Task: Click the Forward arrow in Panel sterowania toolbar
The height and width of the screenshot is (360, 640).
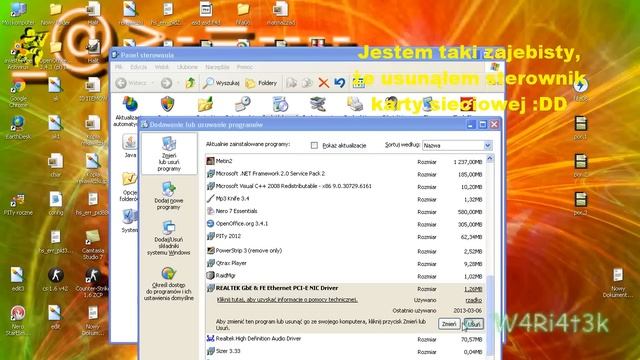Action: 166,83
